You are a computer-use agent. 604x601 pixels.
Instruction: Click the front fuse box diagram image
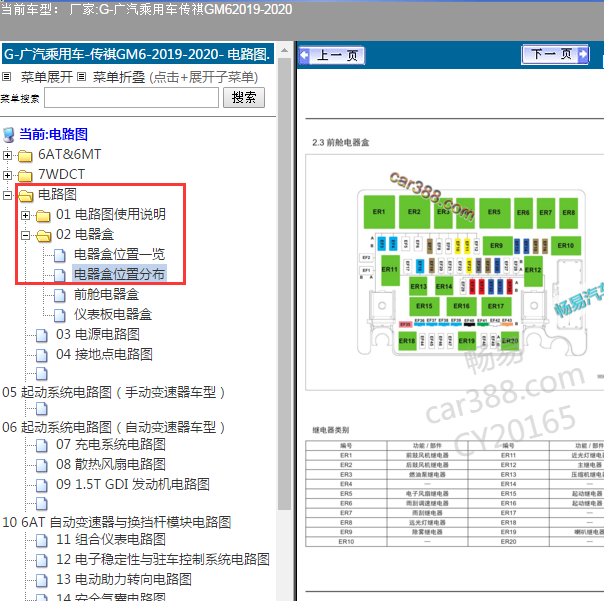click(472, 273)
